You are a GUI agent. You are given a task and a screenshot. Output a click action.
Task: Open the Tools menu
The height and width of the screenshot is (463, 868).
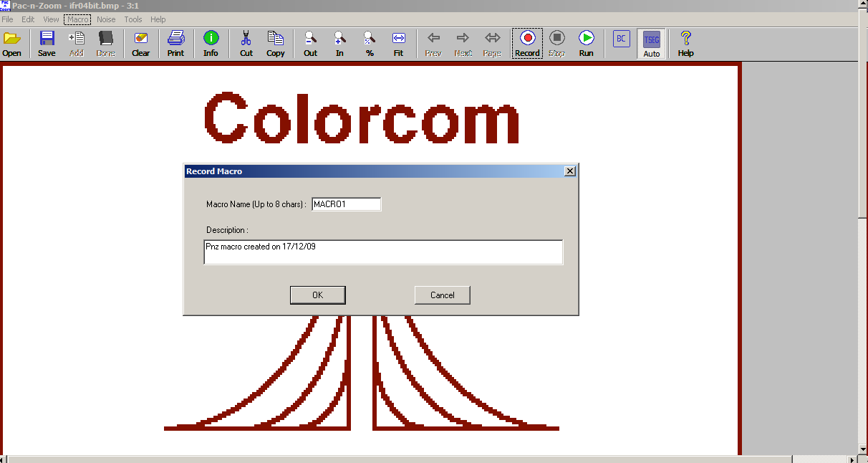click(x=133, y=19)
